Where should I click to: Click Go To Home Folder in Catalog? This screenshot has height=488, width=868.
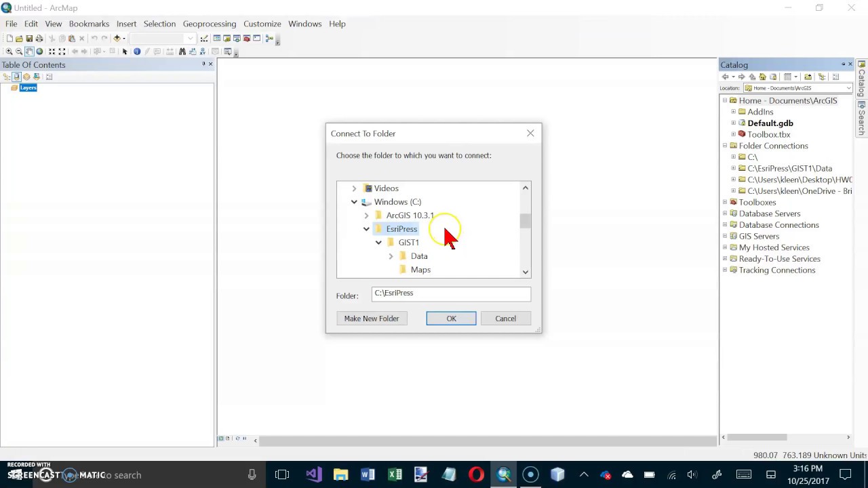tap(762, 77)
